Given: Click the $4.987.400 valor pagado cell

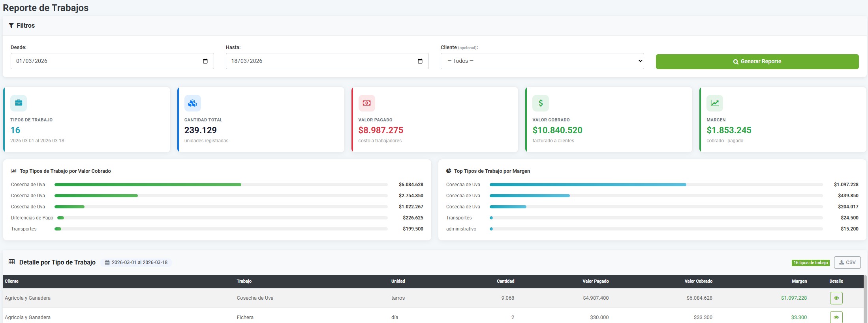Looking at the screenshot, I should 596,298.
